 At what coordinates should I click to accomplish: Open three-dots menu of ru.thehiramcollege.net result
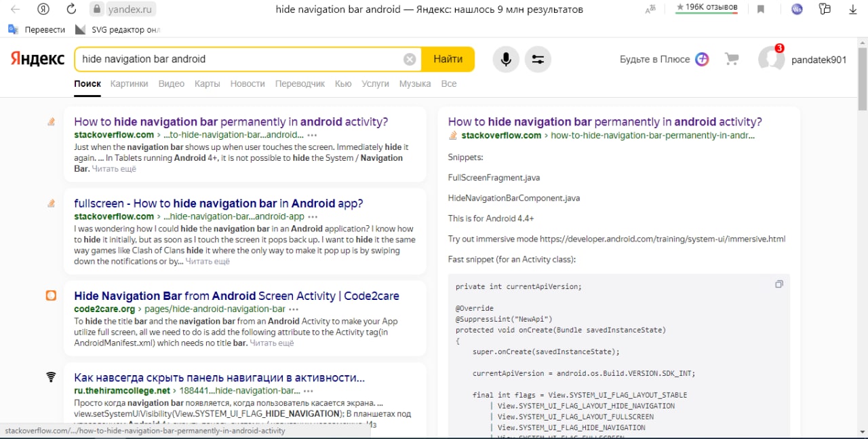[x=309, y=391]
